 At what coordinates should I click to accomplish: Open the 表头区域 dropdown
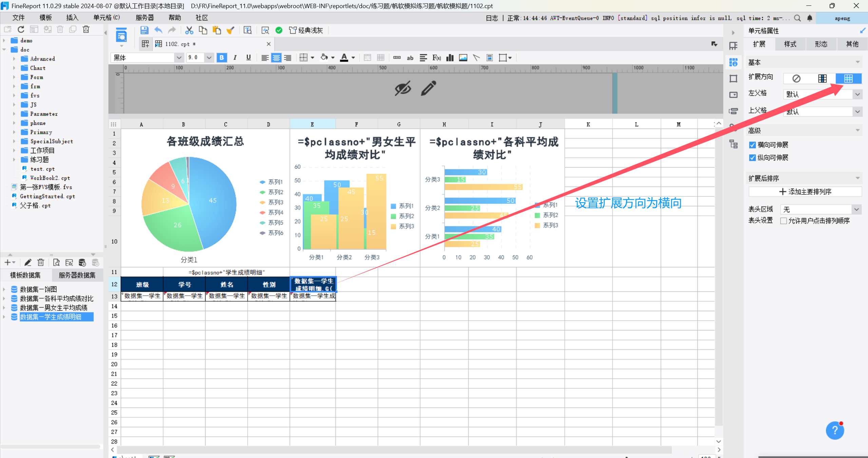pos(856,209)
